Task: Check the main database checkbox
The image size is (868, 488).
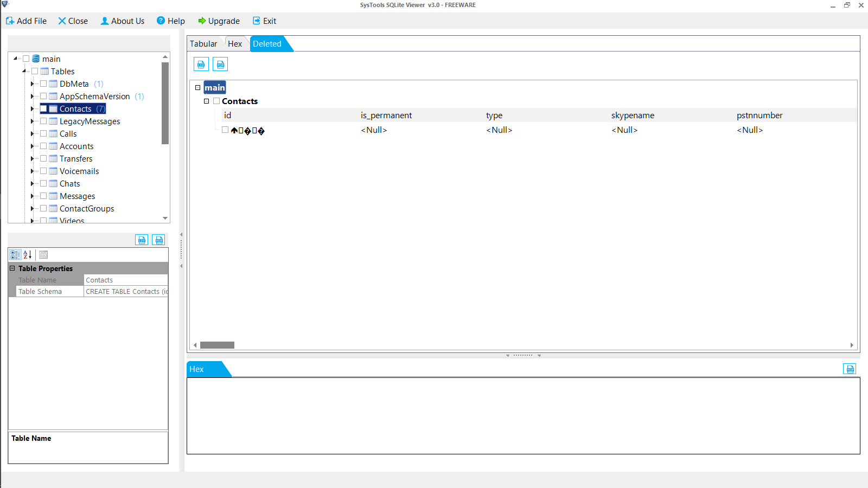Action: [26, 59]
